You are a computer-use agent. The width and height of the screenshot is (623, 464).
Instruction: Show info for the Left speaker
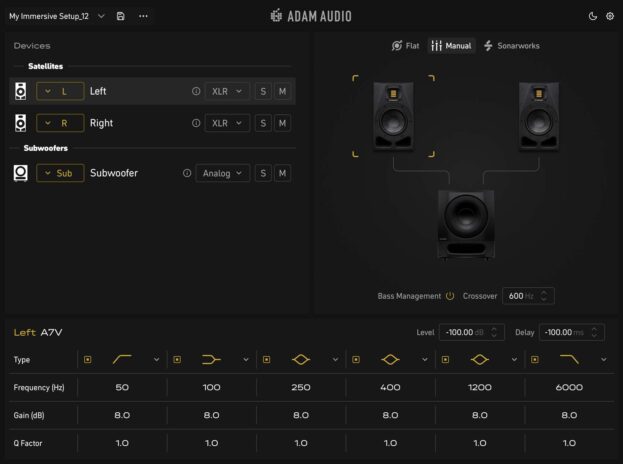tap(196, 91)
